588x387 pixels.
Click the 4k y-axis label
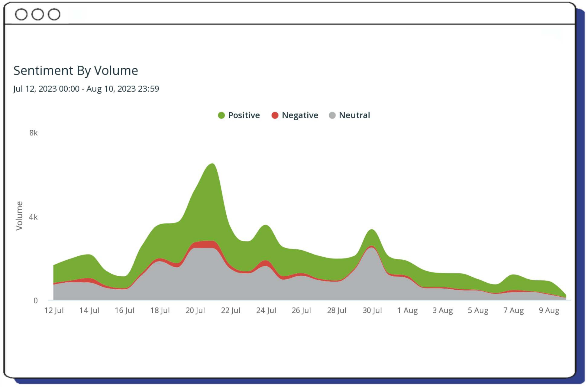pos(33,217)
